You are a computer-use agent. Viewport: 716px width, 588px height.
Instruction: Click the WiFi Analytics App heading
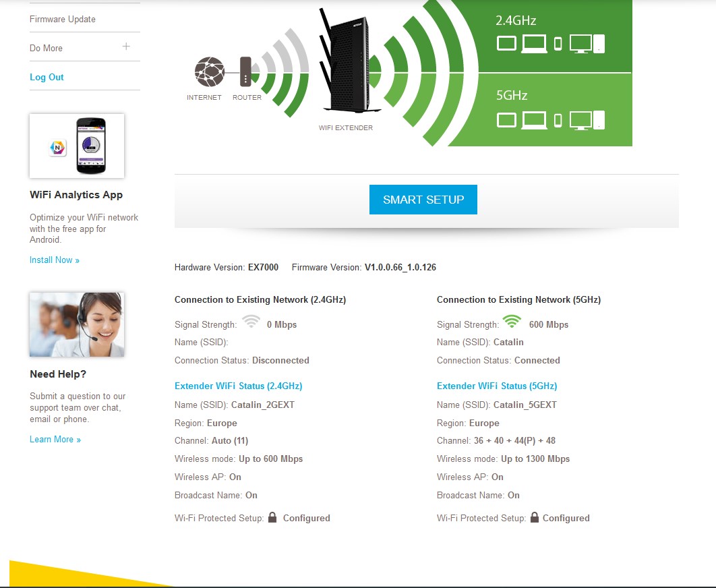(x=76, y=195)
